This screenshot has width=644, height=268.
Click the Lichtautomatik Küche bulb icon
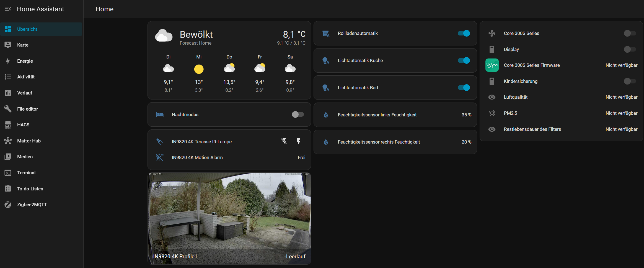coord(326,61)
